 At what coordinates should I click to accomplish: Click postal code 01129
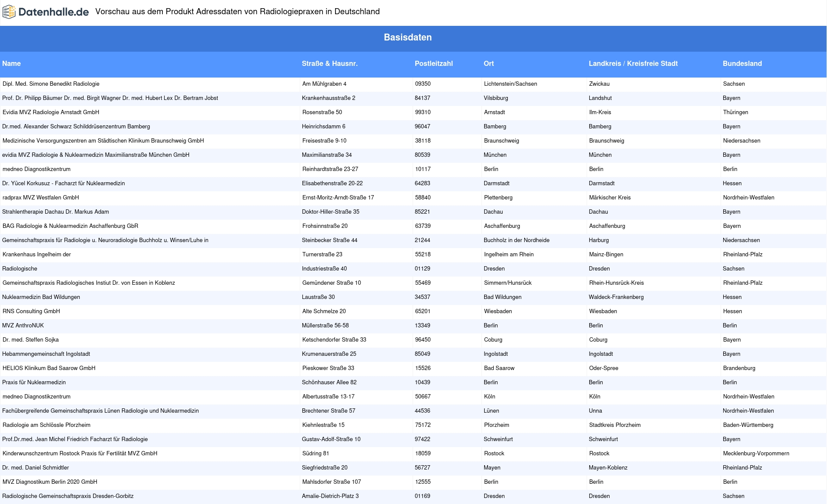point(423,269)
